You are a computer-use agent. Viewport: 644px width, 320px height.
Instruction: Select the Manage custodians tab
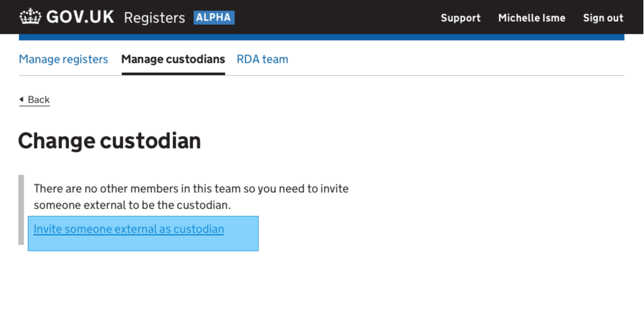(x=173, y=59)
